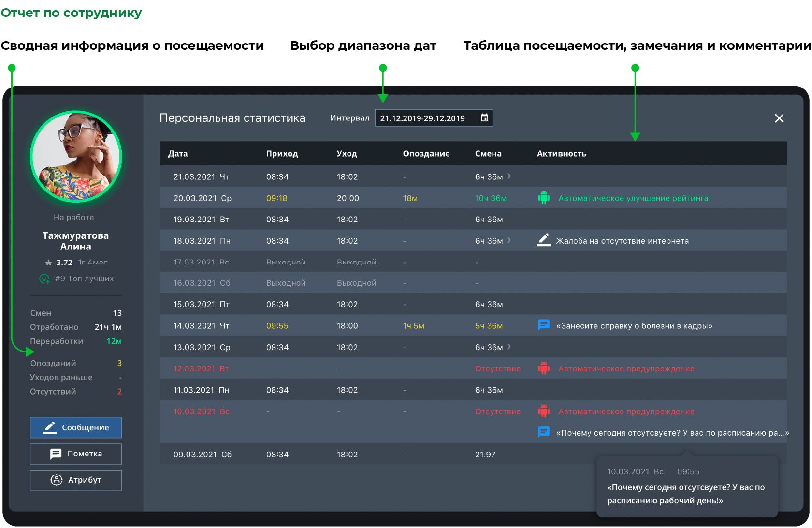Viewport: 812px width, 528px height.
Task: Click the Опозданий count 3 in summary
Action: pyautogui.click(x=119, y=363)
